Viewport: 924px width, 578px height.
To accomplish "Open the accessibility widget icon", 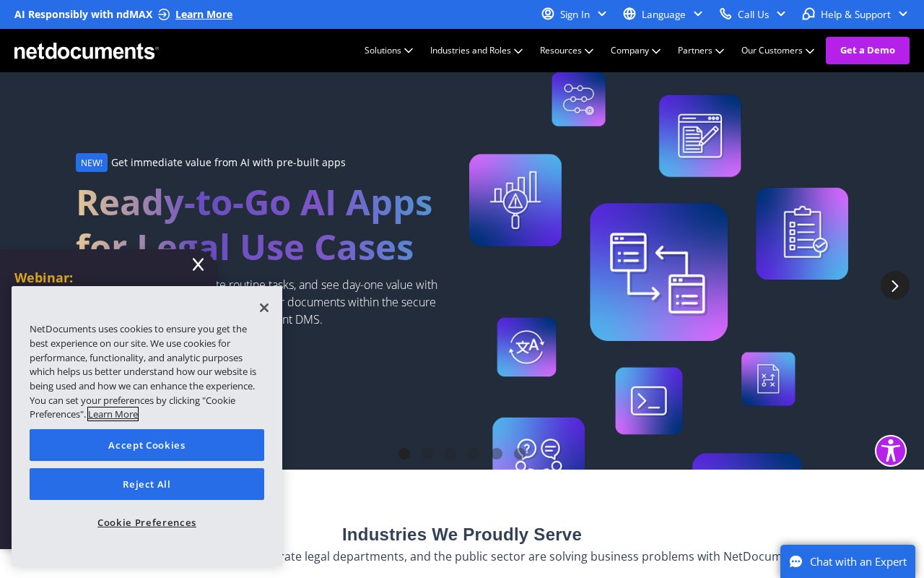I will click(891, 451).
